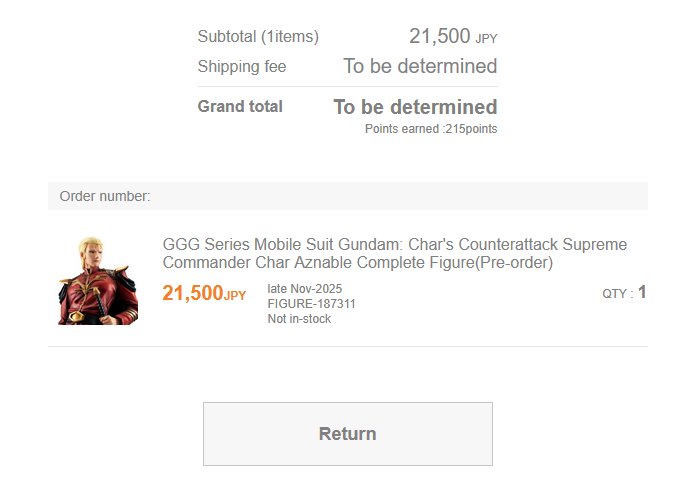Click the quantity number 1
Viewport: 700px width, 489px height.
coord(642,292)
